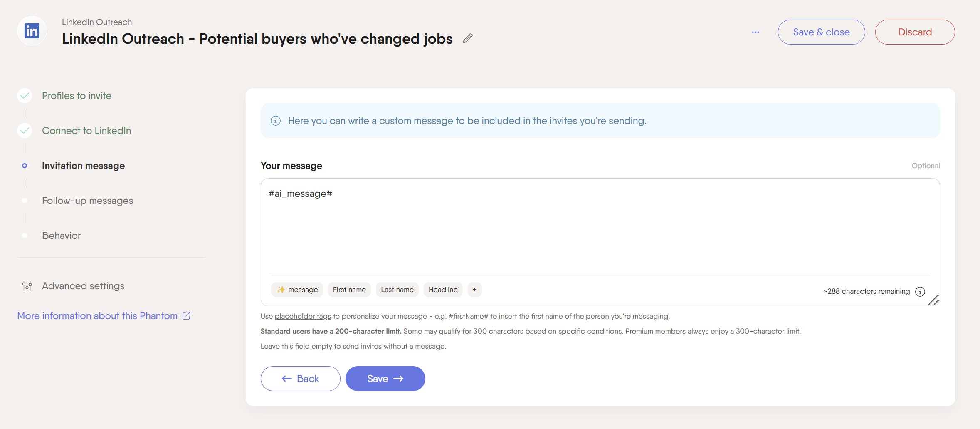Open the Behavior step
Image resolution: width=980 pixels, height=429 pixels.
pyautogui.click(x=61, y=235)
